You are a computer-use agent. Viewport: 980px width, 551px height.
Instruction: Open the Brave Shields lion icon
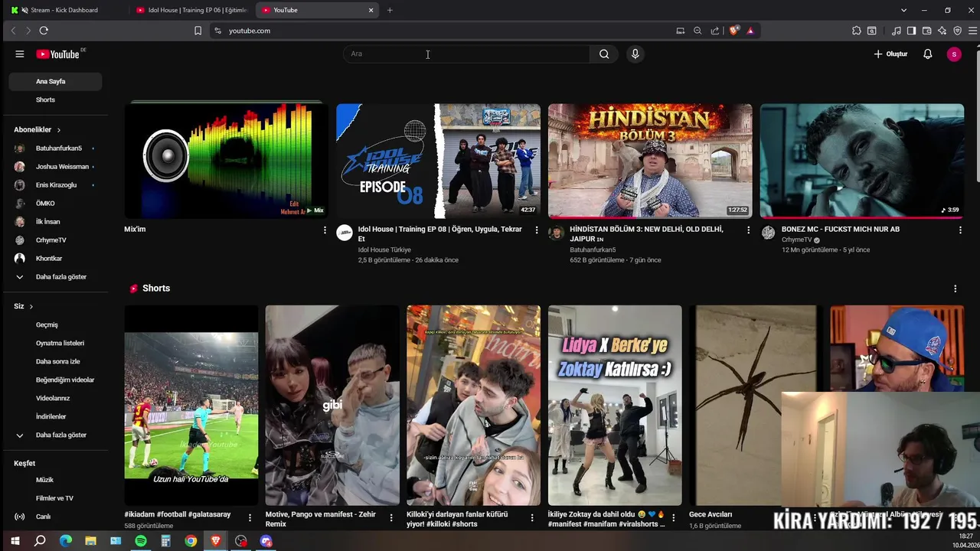point(733,31)
